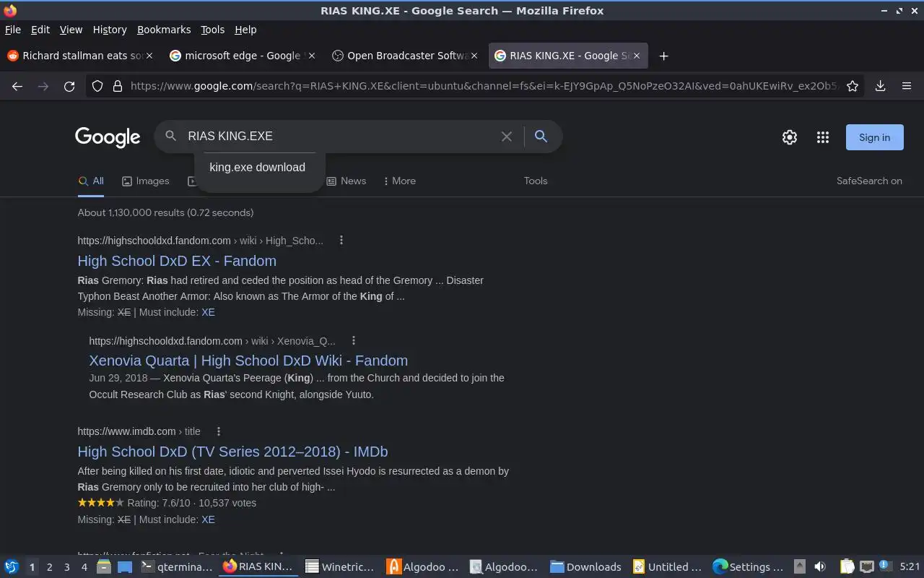
Task: Switch to workspace 3
Action: [66, 567]
